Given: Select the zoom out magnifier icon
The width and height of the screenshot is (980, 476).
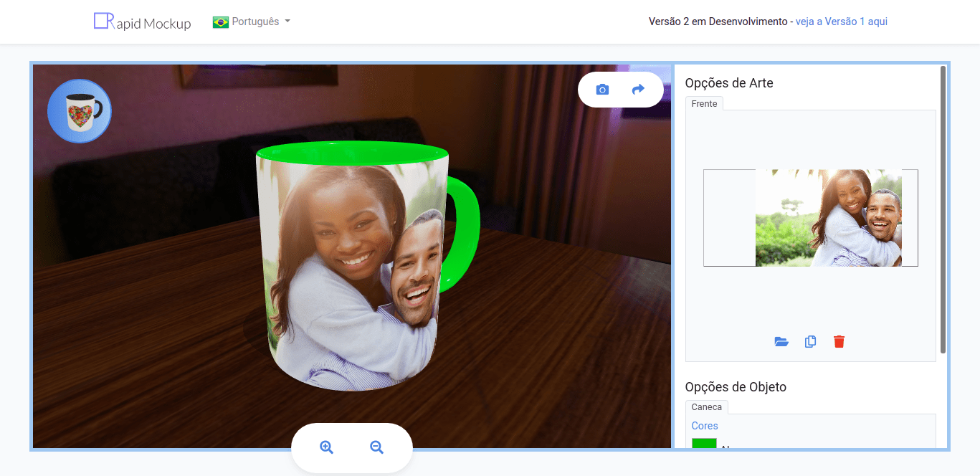Looking at the screenshot, I should coord(376,447).
